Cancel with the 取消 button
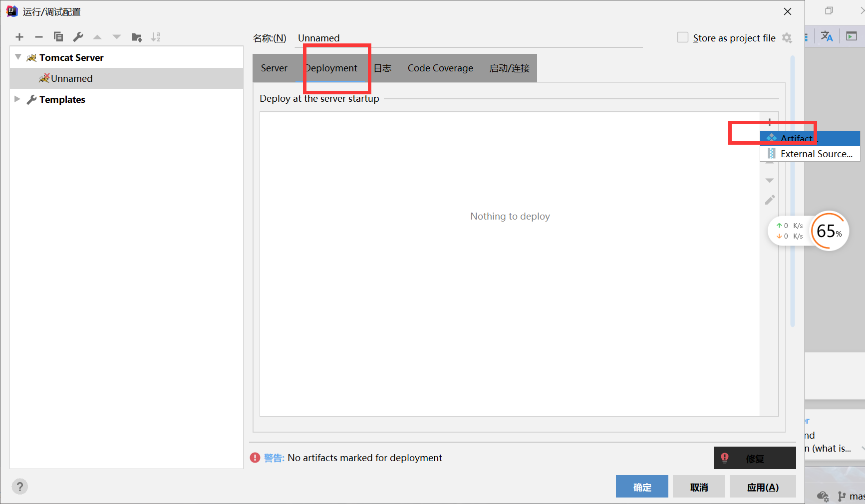Screen dimensions: 865x504 point(699,487)
